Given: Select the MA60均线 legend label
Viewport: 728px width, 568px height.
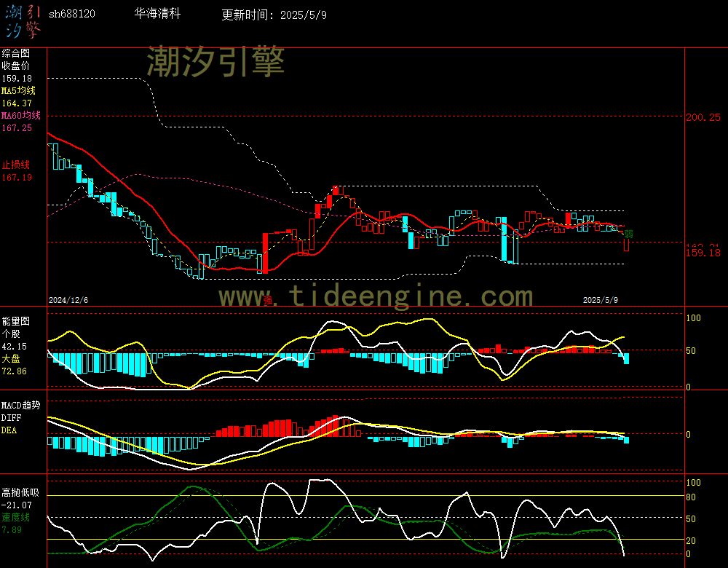Looking at the screenshot, I should pyautogui.click(x=21, y=115).
